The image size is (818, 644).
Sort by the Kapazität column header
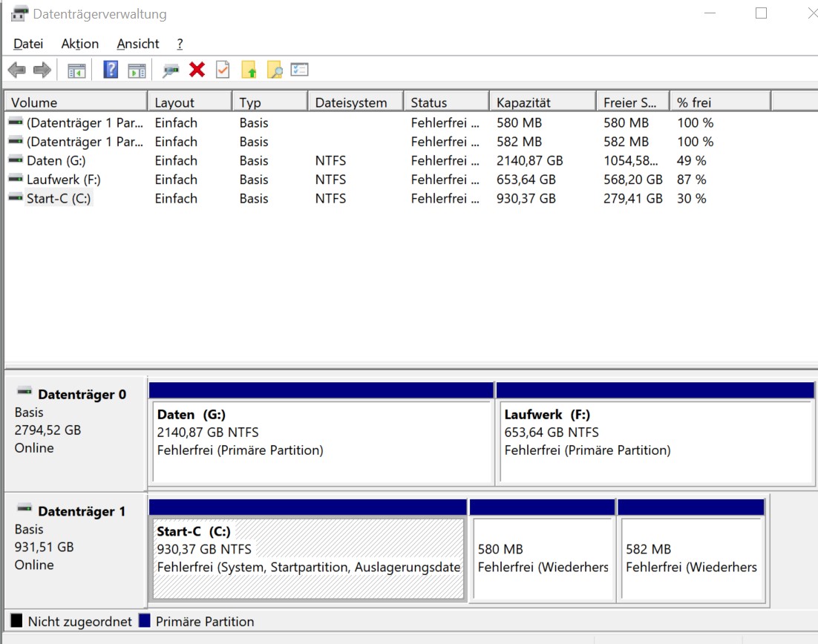pyautogui.click(x=543, y=102)
